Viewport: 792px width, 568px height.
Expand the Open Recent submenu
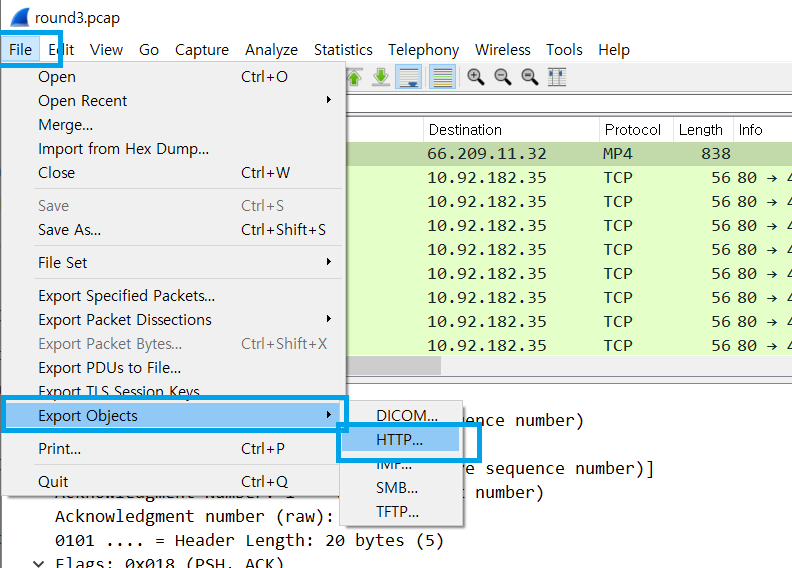[x=174, y=100]
